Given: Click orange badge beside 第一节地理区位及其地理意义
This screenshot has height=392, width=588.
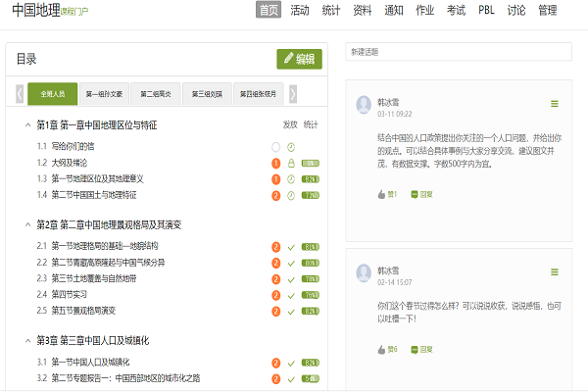Looking at the screenshot, I should (x=276, y=179).
